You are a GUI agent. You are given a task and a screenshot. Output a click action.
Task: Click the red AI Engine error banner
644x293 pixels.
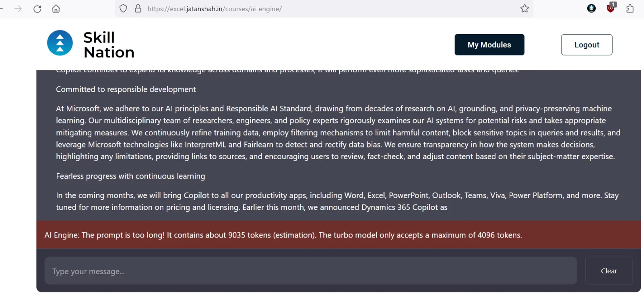(x=338, y=235)
